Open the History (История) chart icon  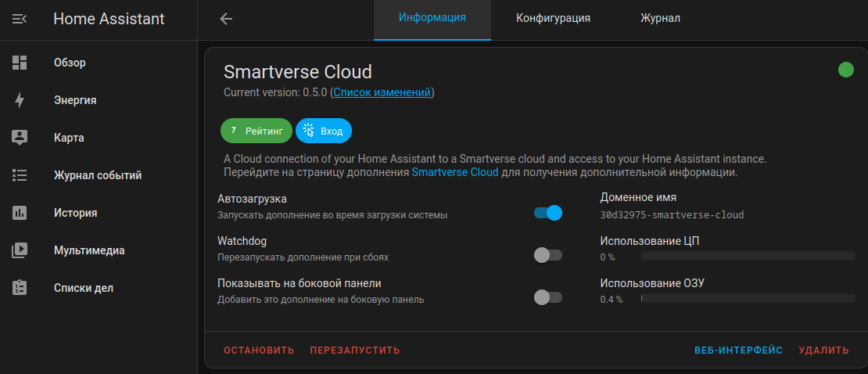20,213
